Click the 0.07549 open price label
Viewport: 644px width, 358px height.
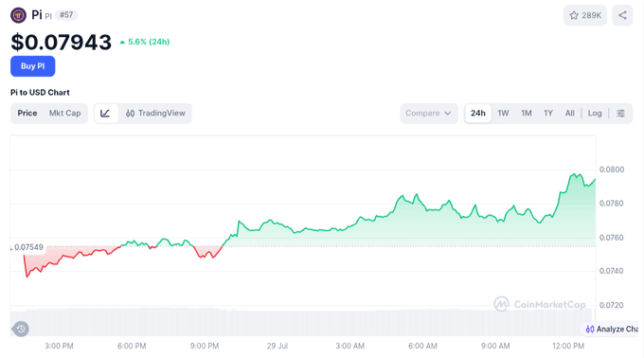[28, 247]
